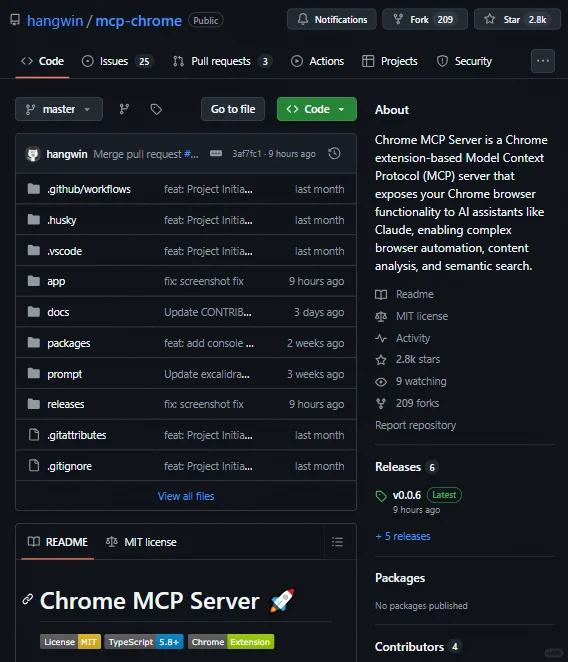Image resolution: width=568 pixels, height=662 pixels.
Task: Open the tags icon next to branches
Action: pyautogui.click(x=156, y=109)
